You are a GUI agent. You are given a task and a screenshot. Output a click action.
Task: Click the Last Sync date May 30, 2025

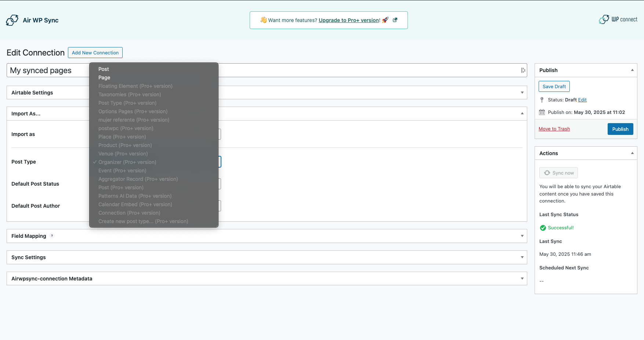565,254
